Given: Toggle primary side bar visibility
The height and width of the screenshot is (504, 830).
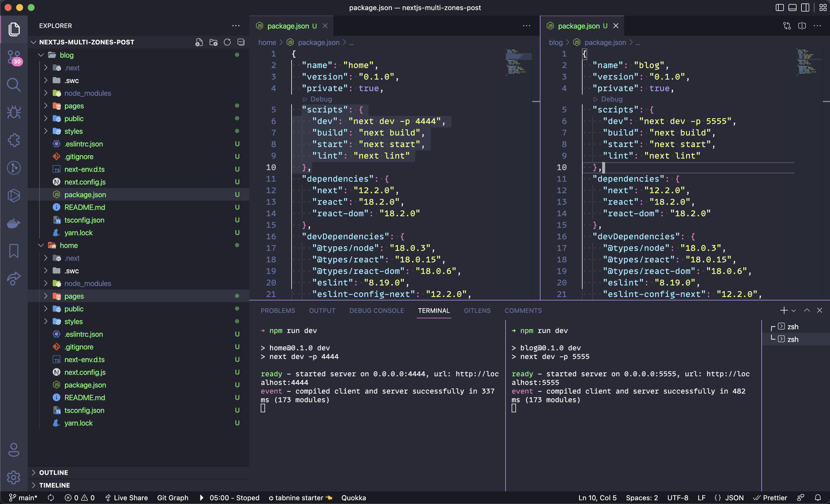Looking at the screenshot, I should coord(780,7).
